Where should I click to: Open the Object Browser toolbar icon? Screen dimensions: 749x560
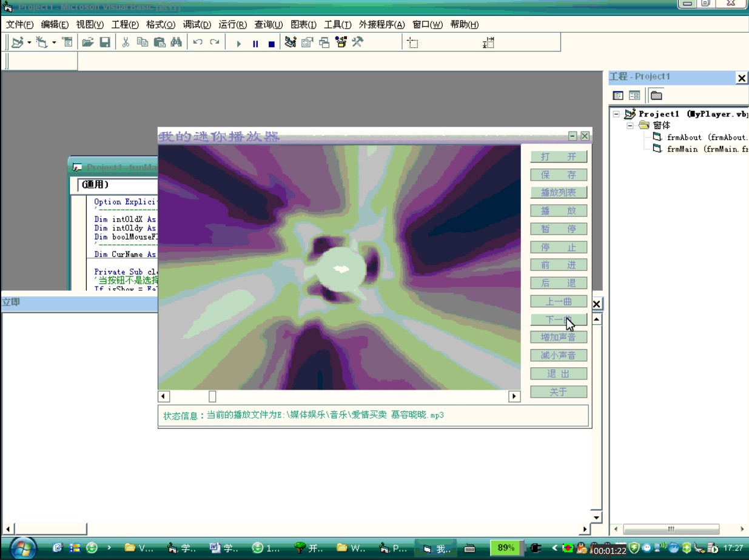pyautogui.click(x=341, y=42)
